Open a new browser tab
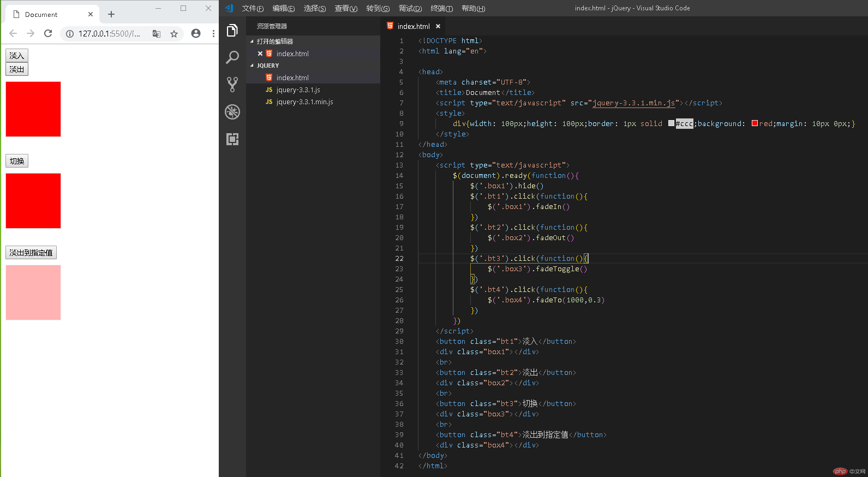This screenshot has width=868, height=477. pos(111,14)
